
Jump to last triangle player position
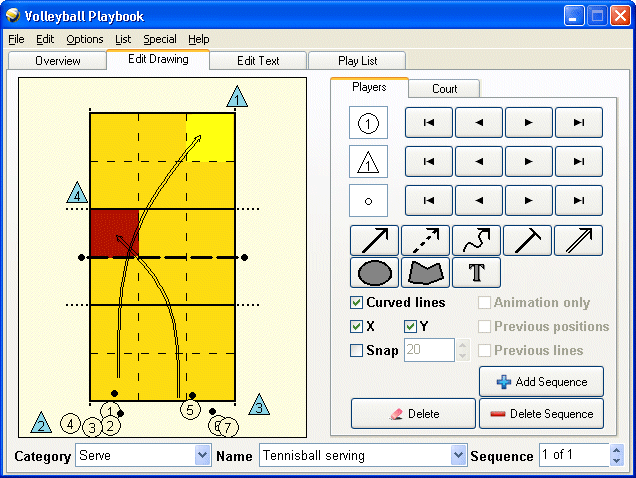pyautogui.click(x=578, y=161)
